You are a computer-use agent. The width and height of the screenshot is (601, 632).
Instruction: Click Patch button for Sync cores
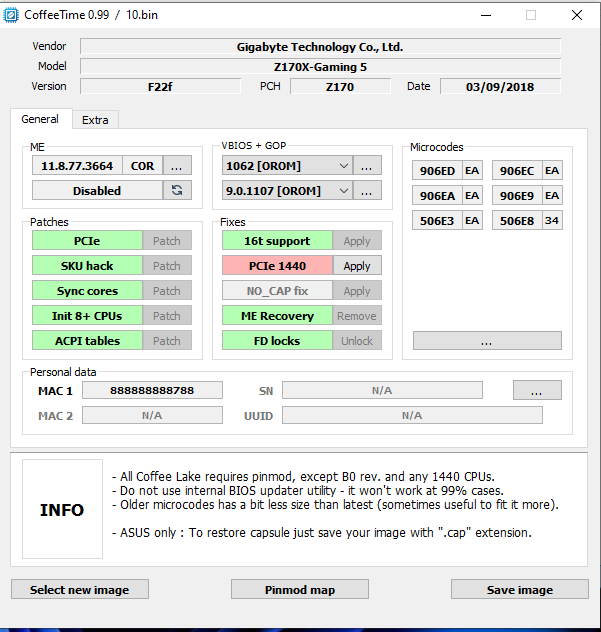(x=167, y=291)
